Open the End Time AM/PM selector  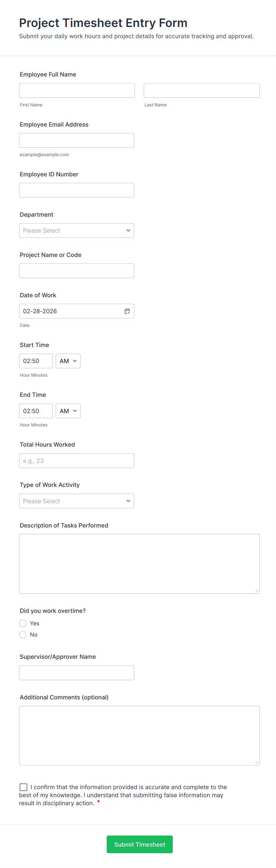point(68,411)
